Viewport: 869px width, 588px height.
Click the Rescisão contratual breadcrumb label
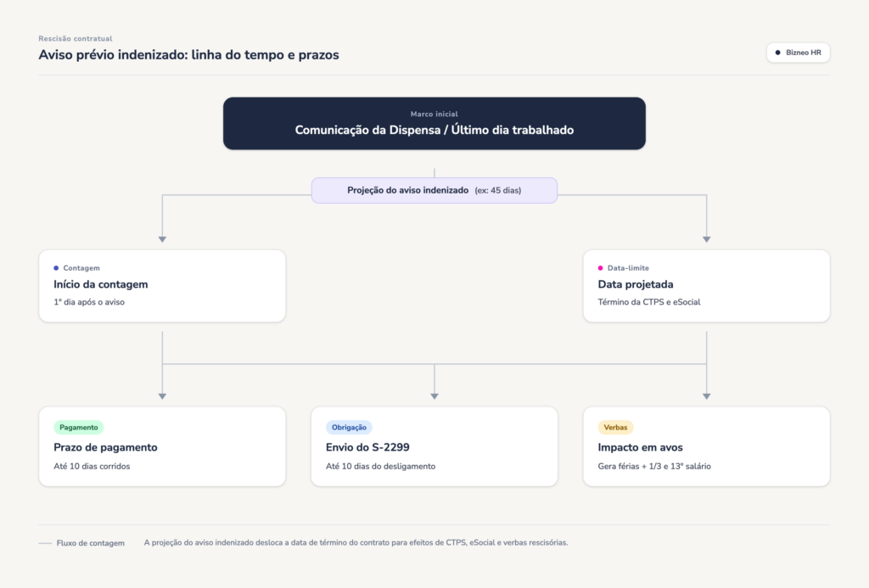click(x=76, y=39)
